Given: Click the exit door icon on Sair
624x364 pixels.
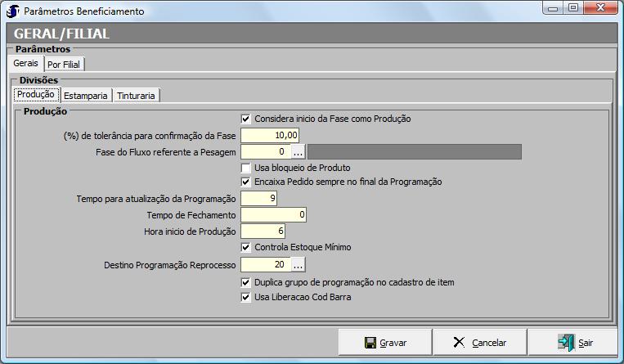Looking at the screenshot, I should tap(565, 343).
